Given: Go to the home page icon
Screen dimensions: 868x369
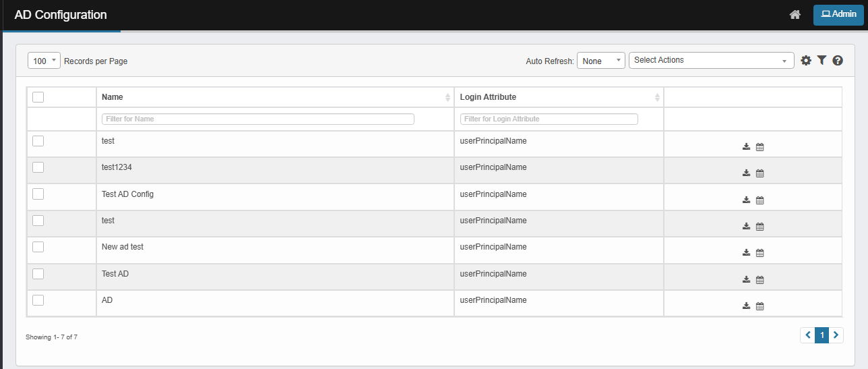Looking at the screenshot, I should [x=795, y=14].
